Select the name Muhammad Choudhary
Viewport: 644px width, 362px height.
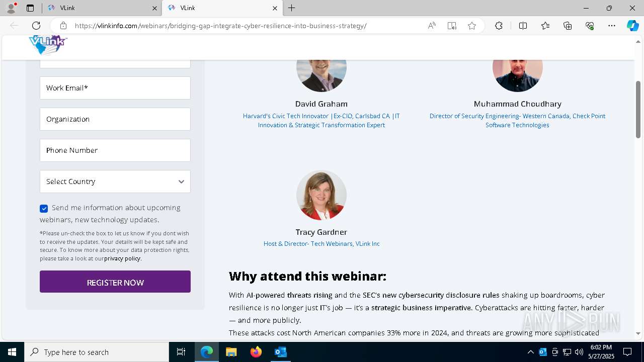[517, 104]
